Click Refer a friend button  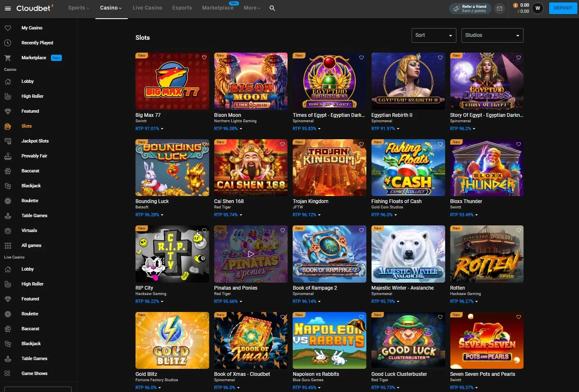[470, 8]
